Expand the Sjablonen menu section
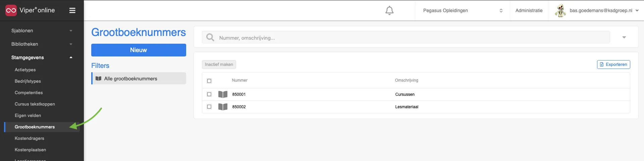Image resolution: width=644 pixels, height=161 pixels. [x=42, y=31]
